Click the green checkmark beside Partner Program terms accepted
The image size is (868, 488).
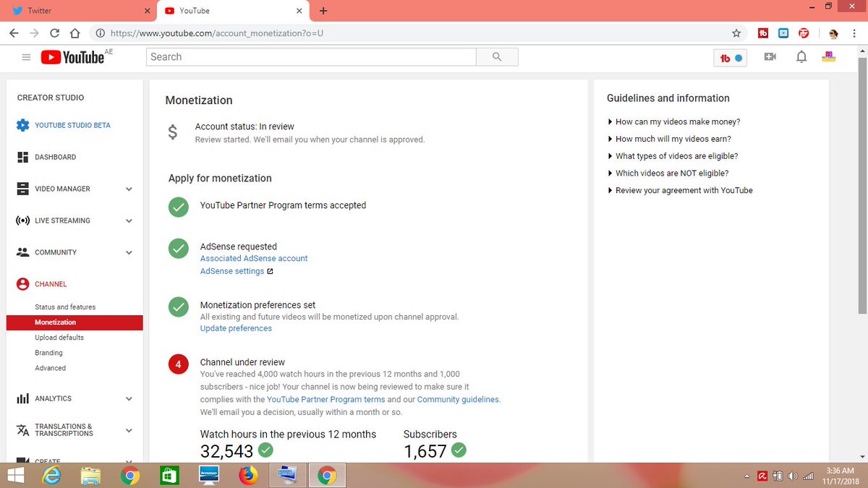tap(179, 206)
